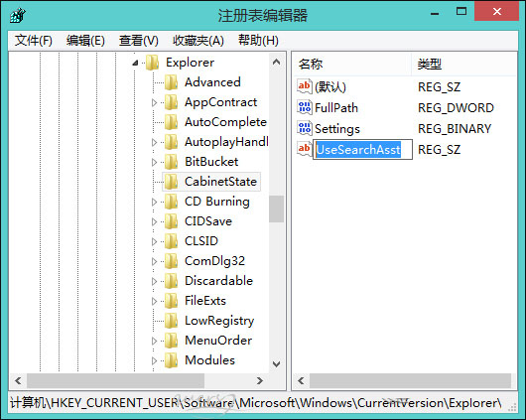Click the string icon of (默认) value
This screenshot has height=420, width=526.
click(305, 86)
